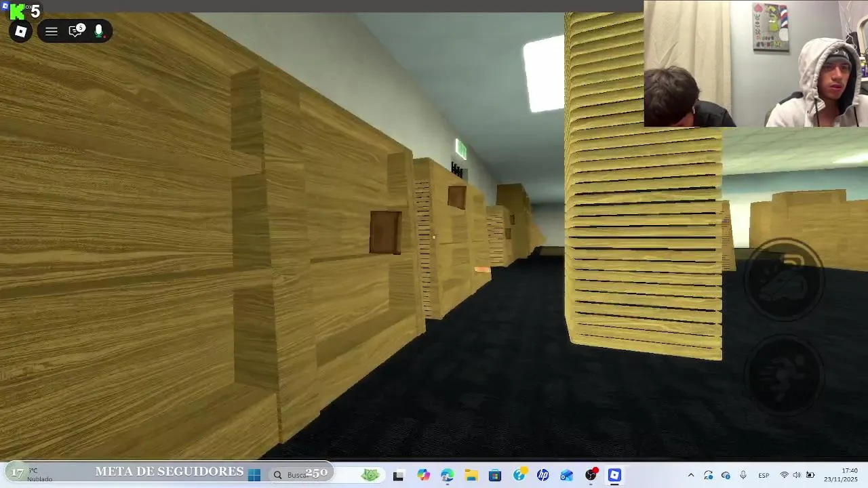The height and width of the screenshot is (488, 868).
Task: Click the microphone tray icon
Action: point(743,475)
